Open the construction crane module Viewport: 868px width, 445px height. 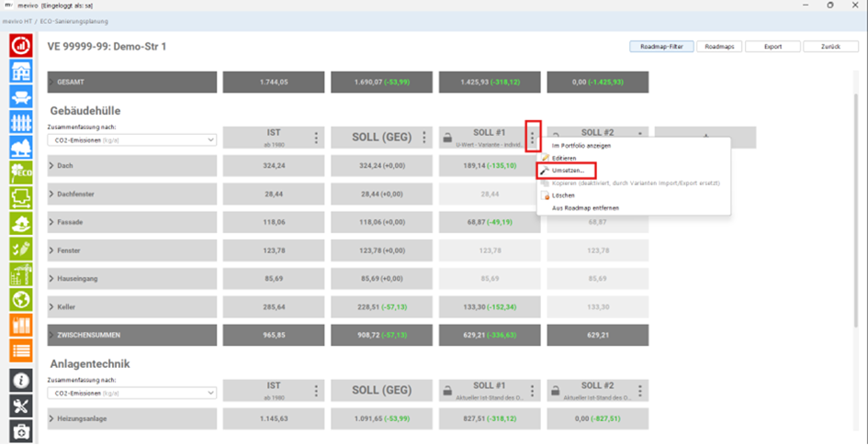22,274
